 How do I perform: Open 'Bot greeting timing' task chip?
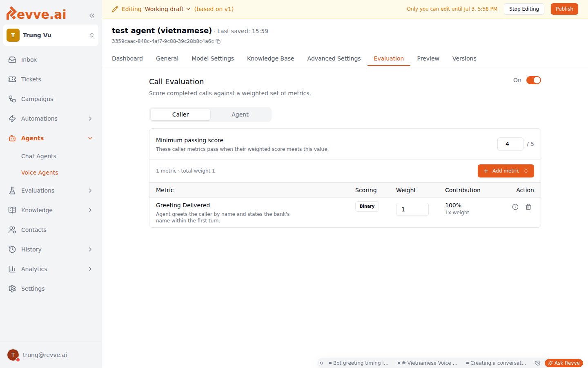point(359,363)
